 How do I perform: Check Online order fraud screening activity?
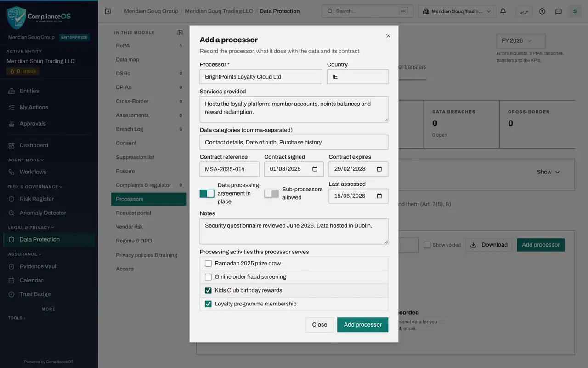tap(208, 277)
